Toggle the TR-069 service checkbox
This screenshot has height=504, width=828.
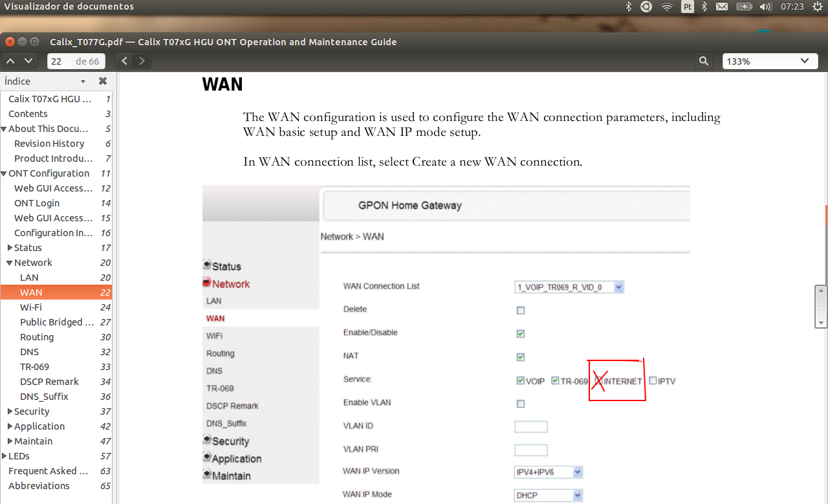(555, 380)
